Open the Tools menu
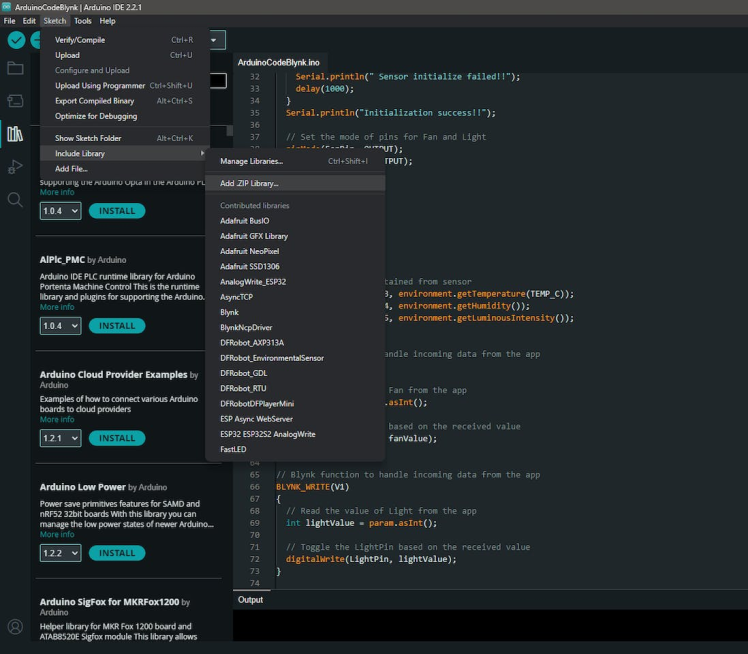The image size is (748, 654). (82, 21)
